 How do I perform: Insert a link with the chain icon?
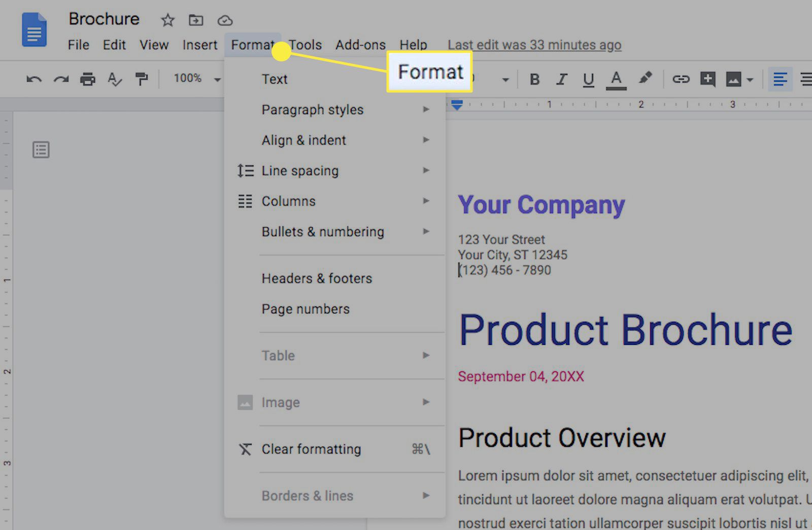click(681, 79)
